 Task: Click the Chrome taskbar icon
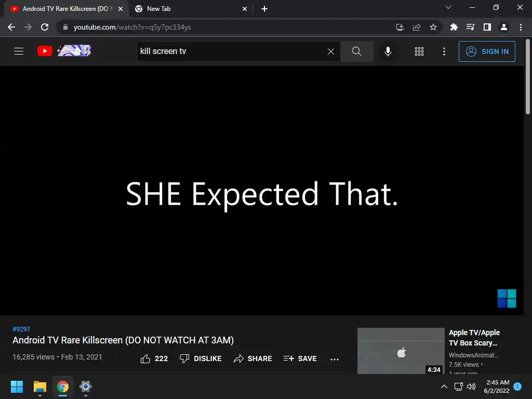click(63, 387)
